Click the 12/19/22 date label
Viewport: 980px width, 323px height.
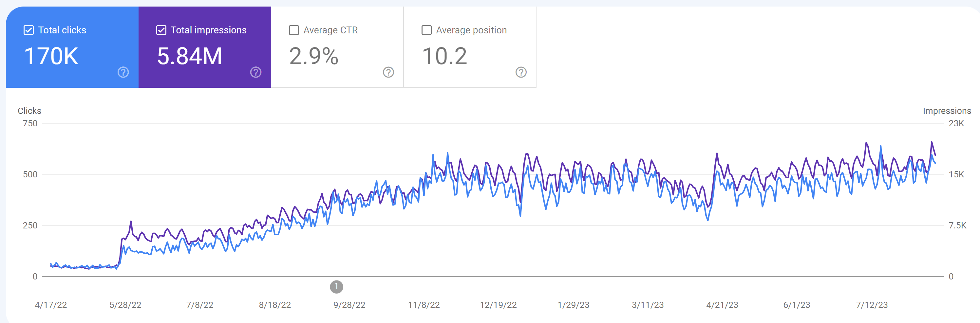point(498,305)
